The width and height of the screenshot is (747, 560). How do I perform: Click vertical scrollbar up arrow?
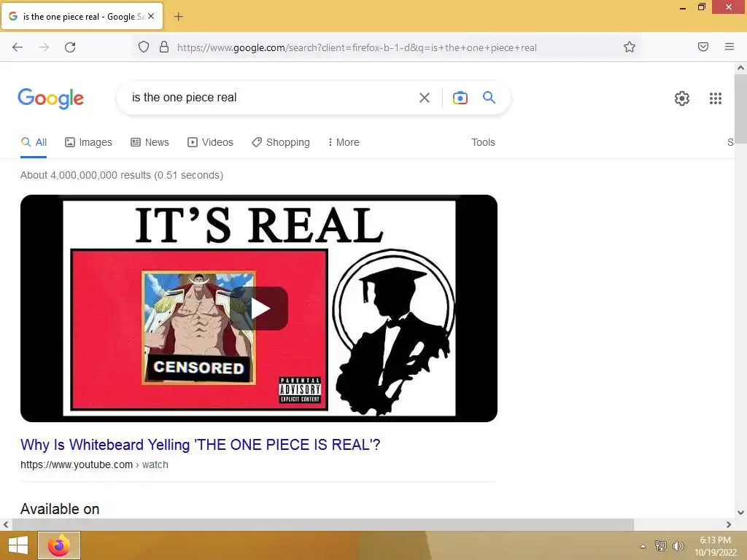tap(740, 68)
